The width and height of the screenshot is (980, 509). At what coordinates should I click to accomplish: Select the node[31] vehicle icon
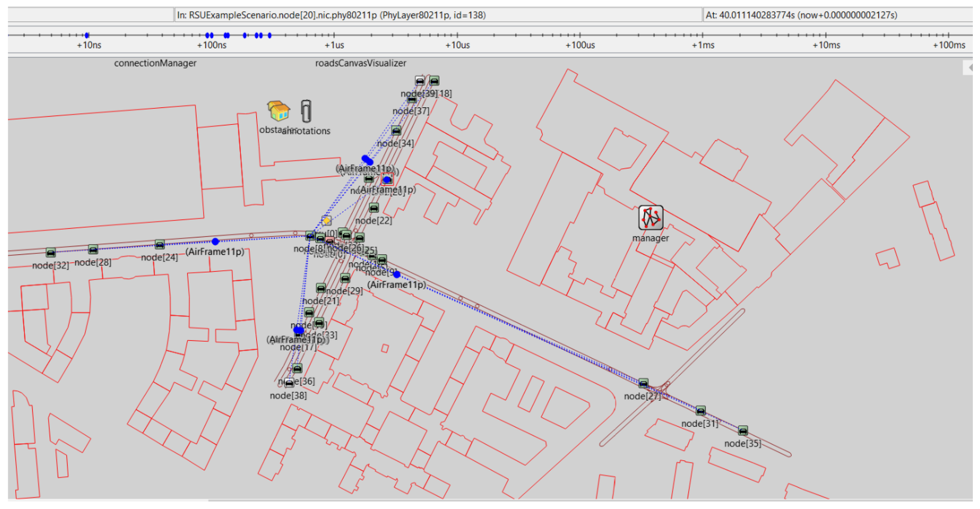pos(700,411)
